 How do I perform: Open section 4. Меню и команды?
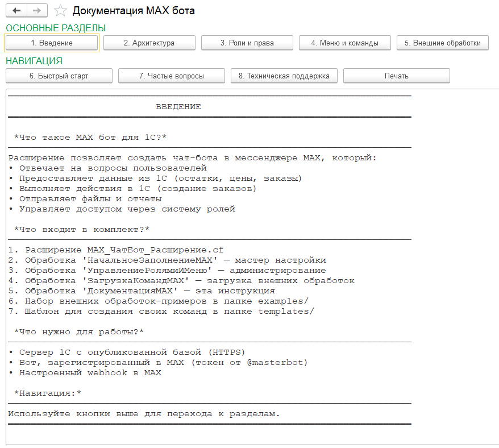pyautogui.click(x=344, y=43)
